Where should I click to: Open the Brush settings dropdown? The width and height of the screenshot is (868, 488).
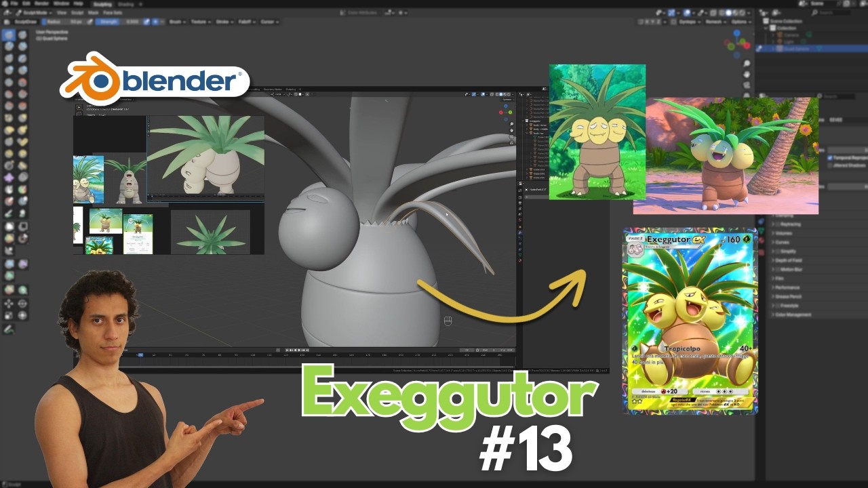(177, 22)
